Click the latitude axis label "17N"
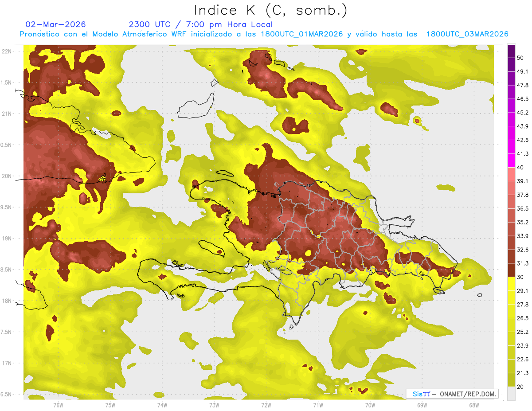This screenshot has width=532, height=411. (7, 363)
